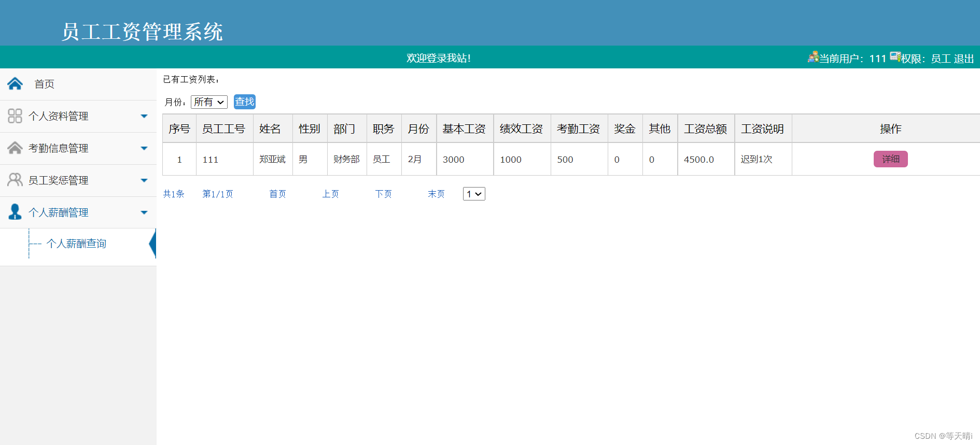Click the 员工工号 column header

click(224, 128)
